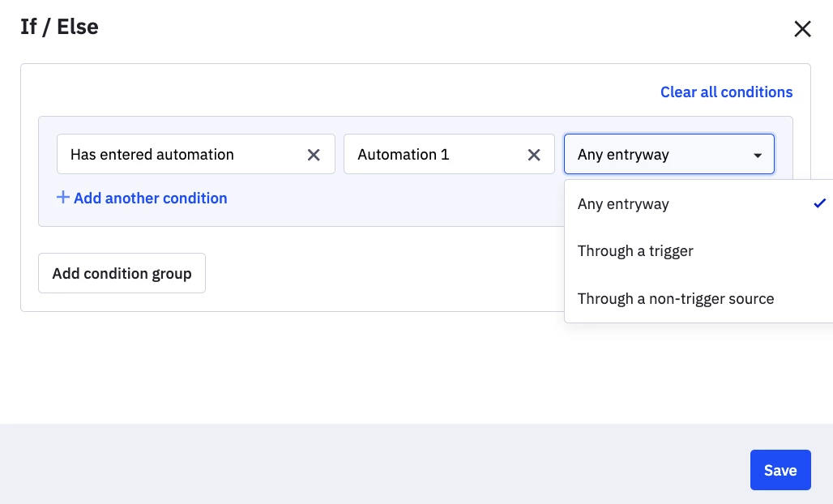Screen dimensions: 833x504
Task: Open the 'Has entered automation' condition selector
Action: pos(178,155)
